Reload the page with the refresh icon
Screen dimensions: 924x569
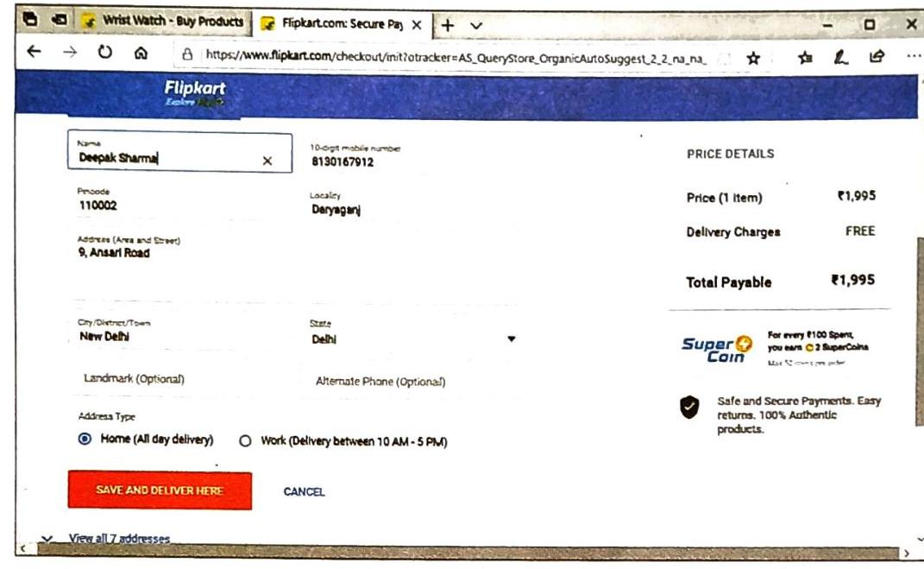pyautogui.click(x=105, y=52)
